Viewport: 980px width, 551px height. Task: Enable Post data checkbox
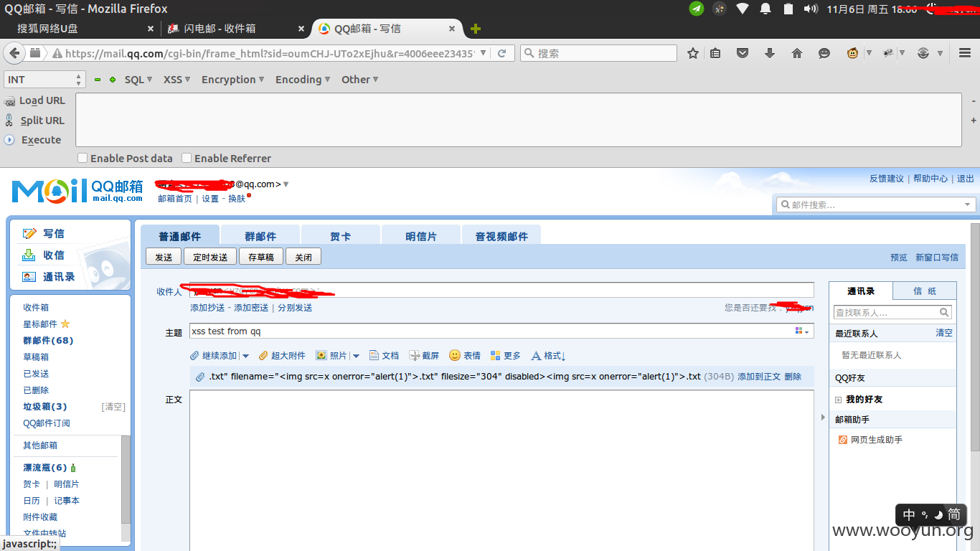click(x=82, y=158)
